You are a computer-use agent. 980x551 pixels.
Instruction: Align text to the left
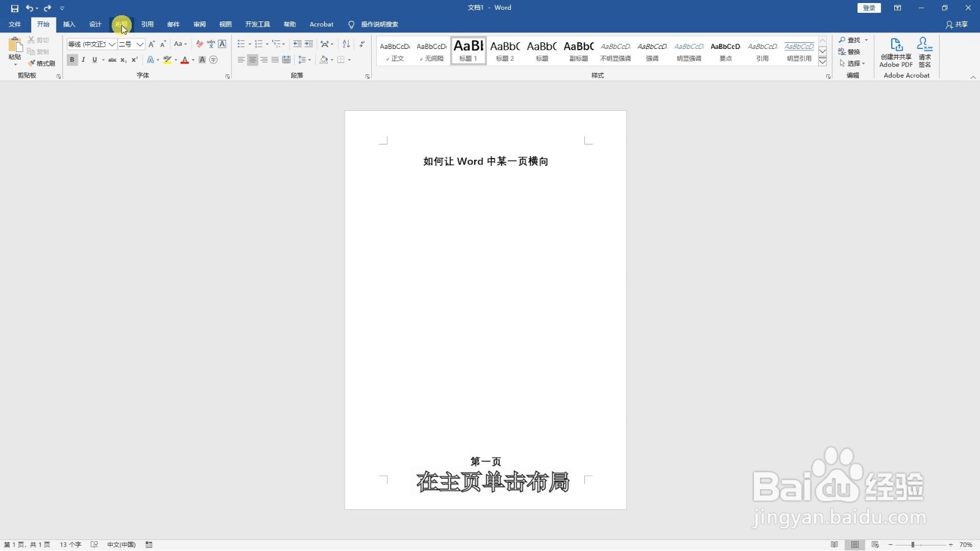click(241, 60)
